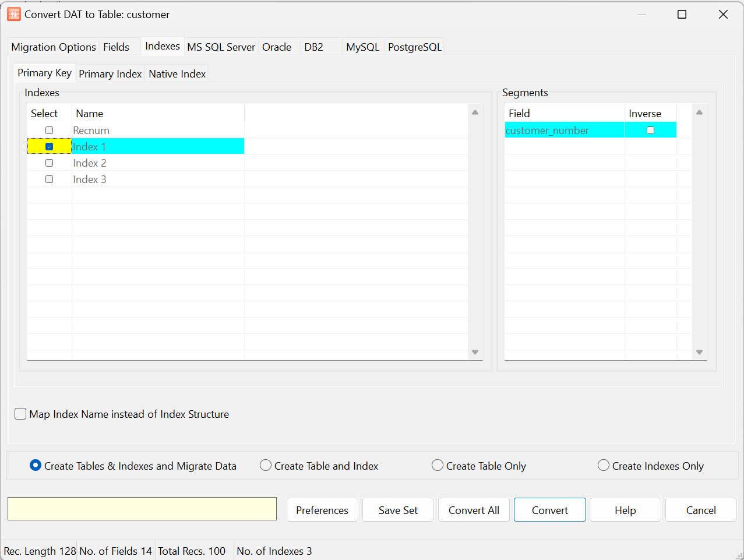Select Create Table Only option
Viewport: 744px width, 560px height.
[438, 466]
